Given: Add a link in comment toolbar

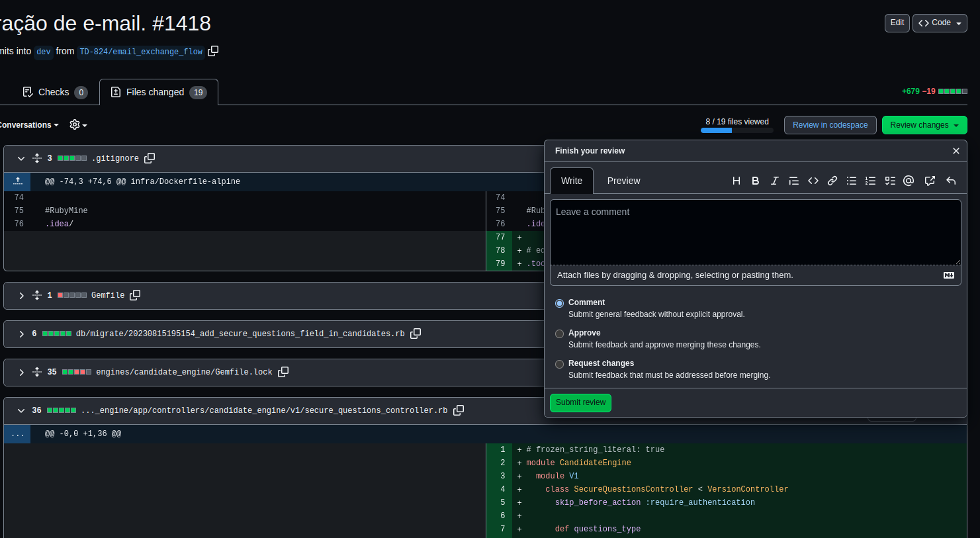Looking at the screenshot, I should click(x=832, y=181).
